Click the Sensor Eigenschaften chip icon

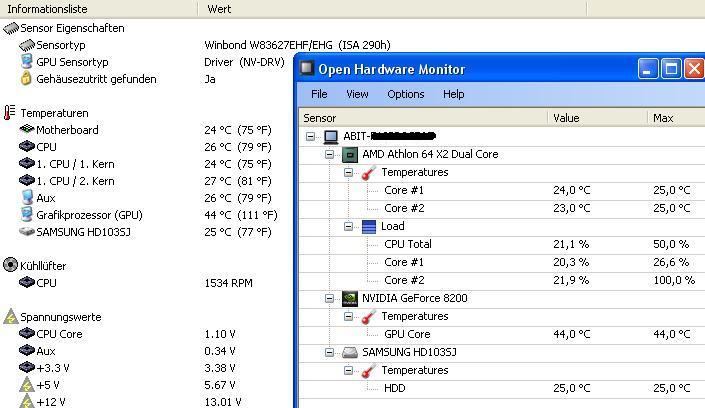(11, 28)
